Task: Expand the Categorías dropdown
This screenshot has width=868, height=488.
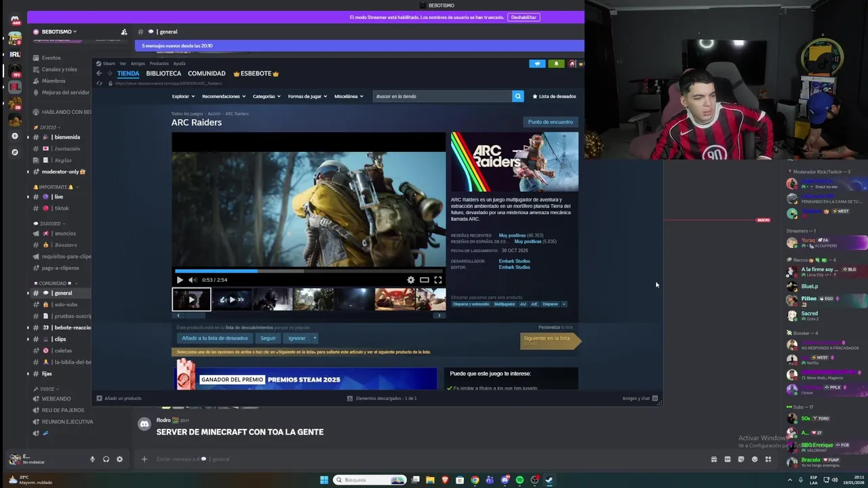Action: (267, 96)
